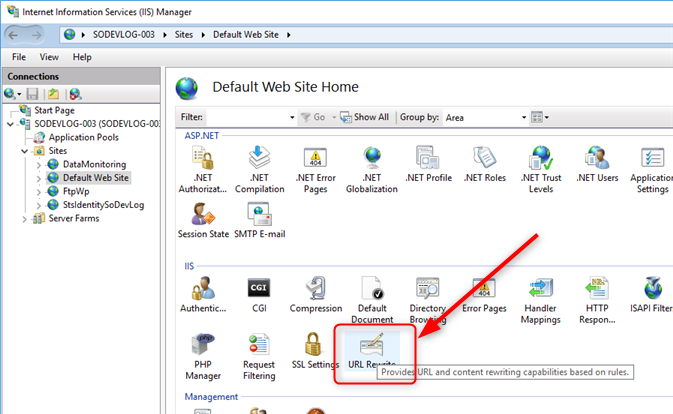Open SSL Settings feature
Screen dimensions: 673x414
[315, 351]
